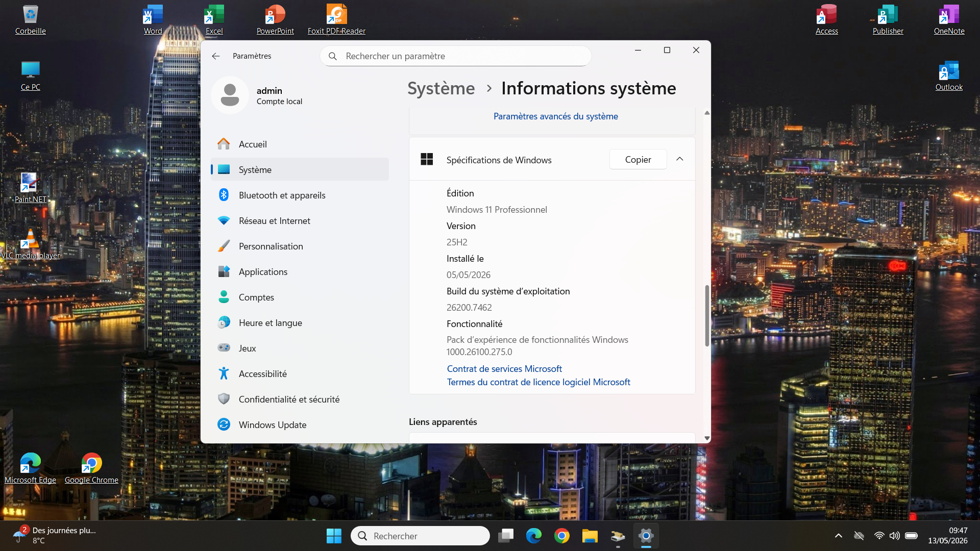Open File Explorer from the taskbar

click(590, 536)
